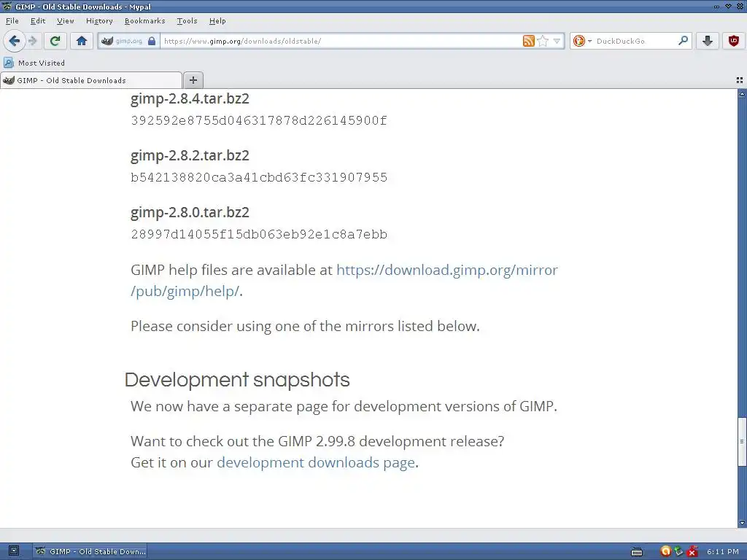Click the padlock security icon in address bar
This screenshot has width=747, height=560.
click(x=152, y=41)
